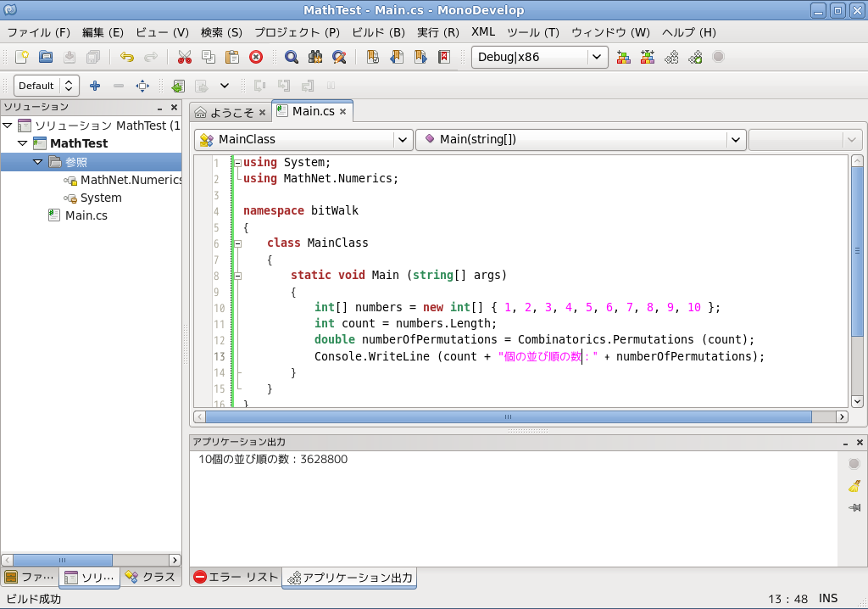Collapse the MathTest solution root node
Image resolution: width=868 pixels, height=609 pixels.
click(x=8, y=126)
